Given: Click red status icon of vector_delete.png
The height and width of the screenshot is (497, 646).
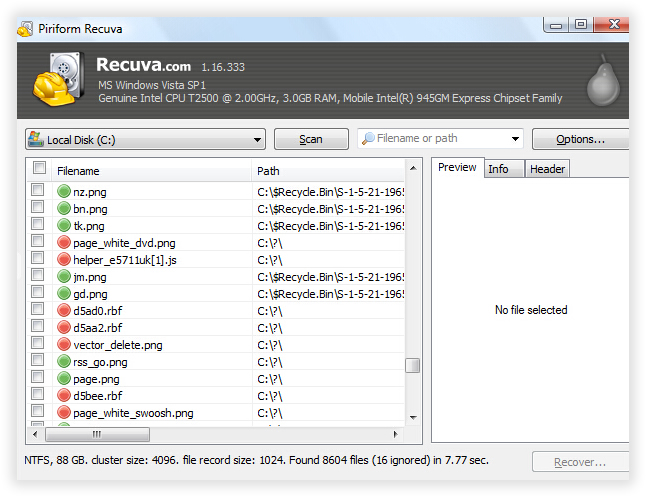Looking at the screenshot, I should (64, 344).
